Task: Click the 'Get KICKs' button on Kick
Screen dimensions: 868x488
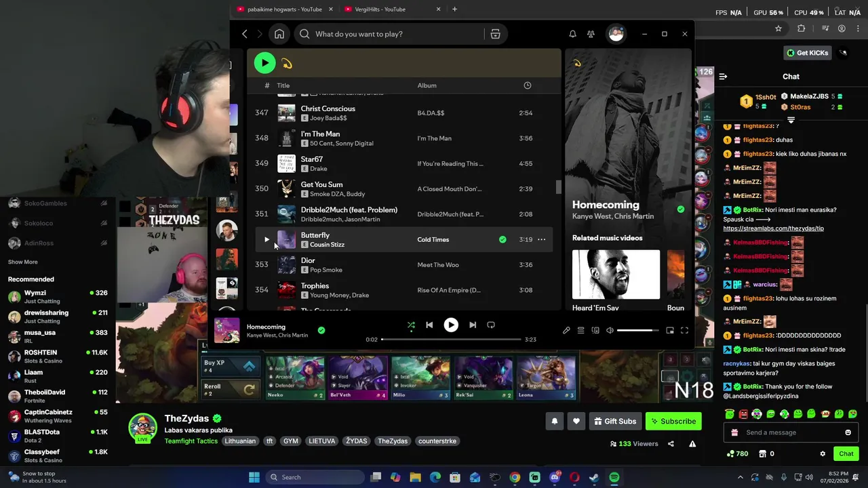Action: [807, 53]
